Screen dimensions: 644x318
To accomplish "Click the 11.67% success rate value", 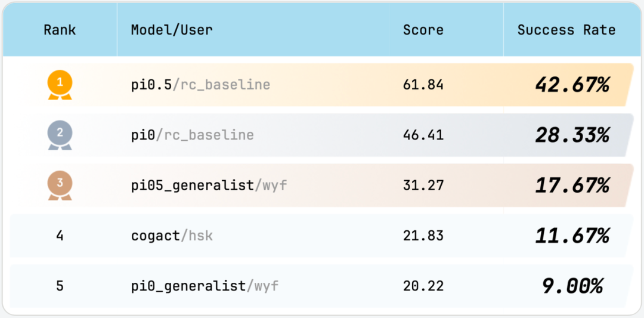I will [572, 236].
